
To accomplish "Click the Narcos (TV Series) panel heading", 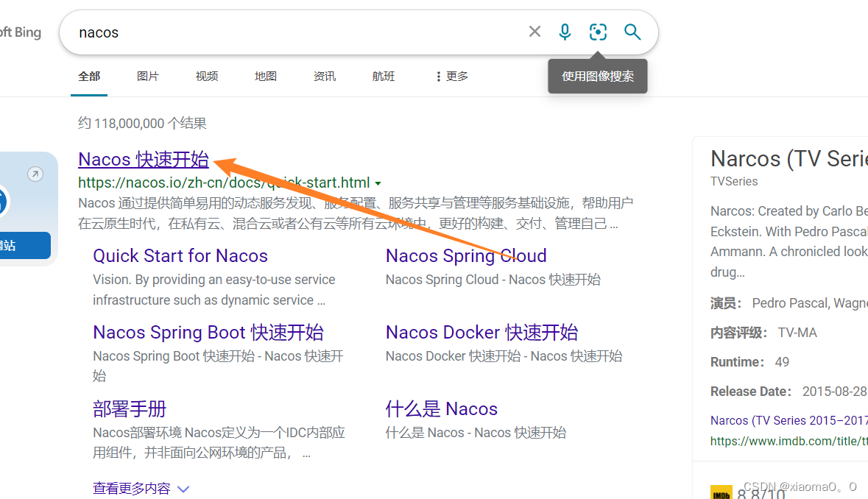I will 788,159.
